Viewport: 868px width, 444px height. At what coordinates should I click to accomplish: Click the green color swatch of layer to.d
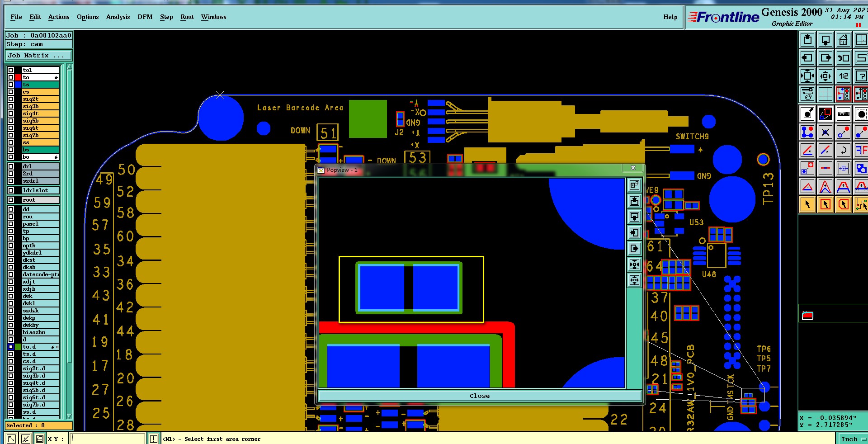click(x=18, y=347)
